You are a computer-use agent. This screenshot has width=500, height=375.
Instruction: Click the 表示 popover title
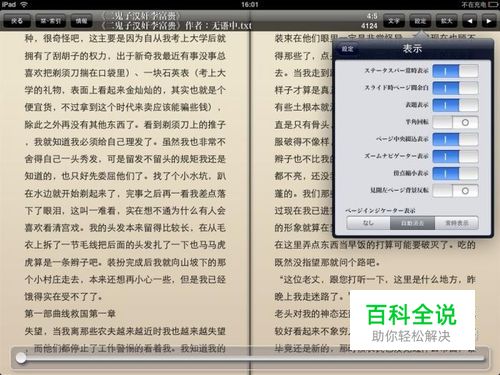412,49
